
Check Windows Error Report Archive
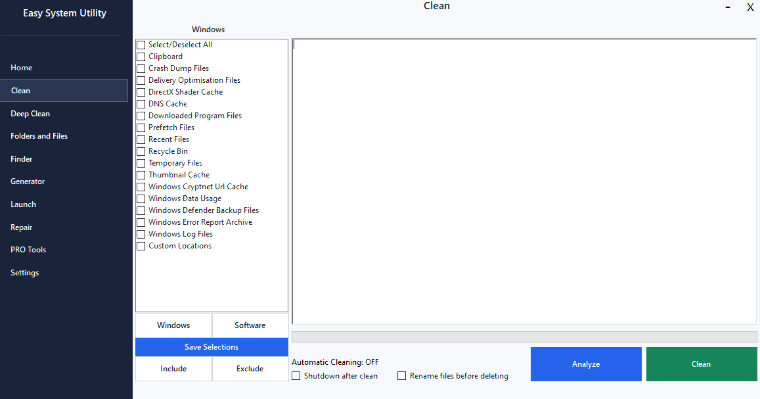(x=141, y=222)
